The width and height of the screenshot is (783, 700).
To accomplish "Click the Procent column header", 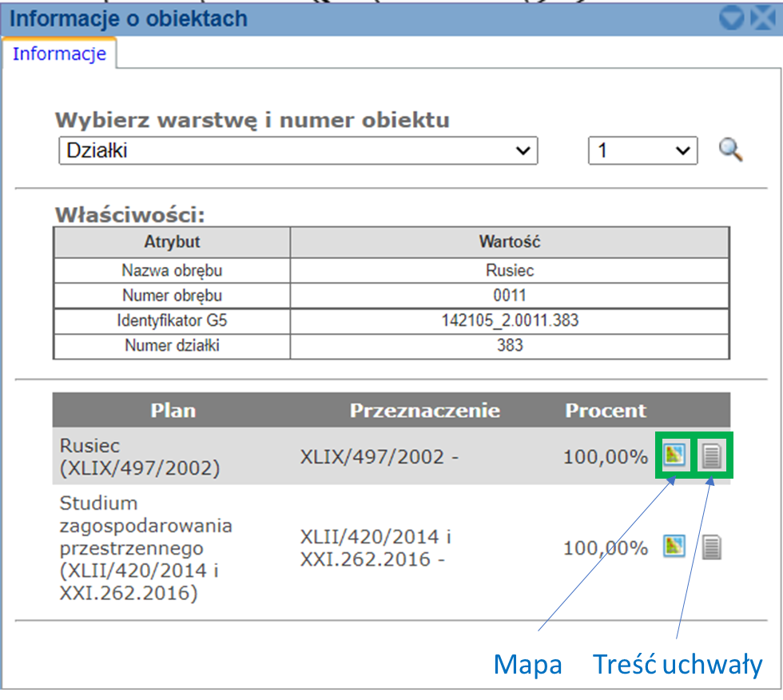I will coord(606,411).
